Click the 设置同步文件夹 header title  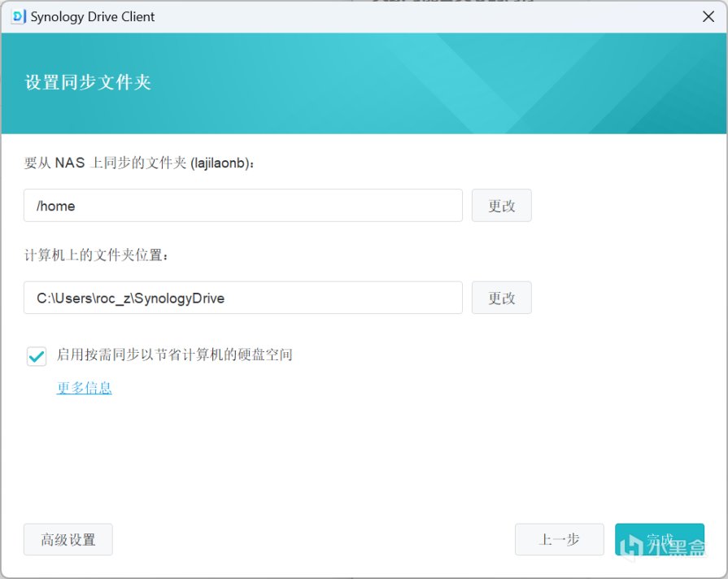(88, 82)
